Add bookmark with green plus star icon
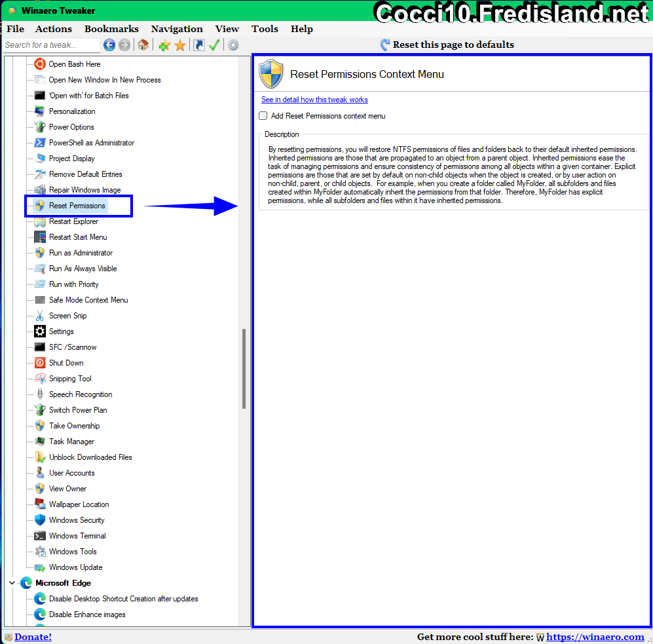The image size is (653, 644). (164, 45)
